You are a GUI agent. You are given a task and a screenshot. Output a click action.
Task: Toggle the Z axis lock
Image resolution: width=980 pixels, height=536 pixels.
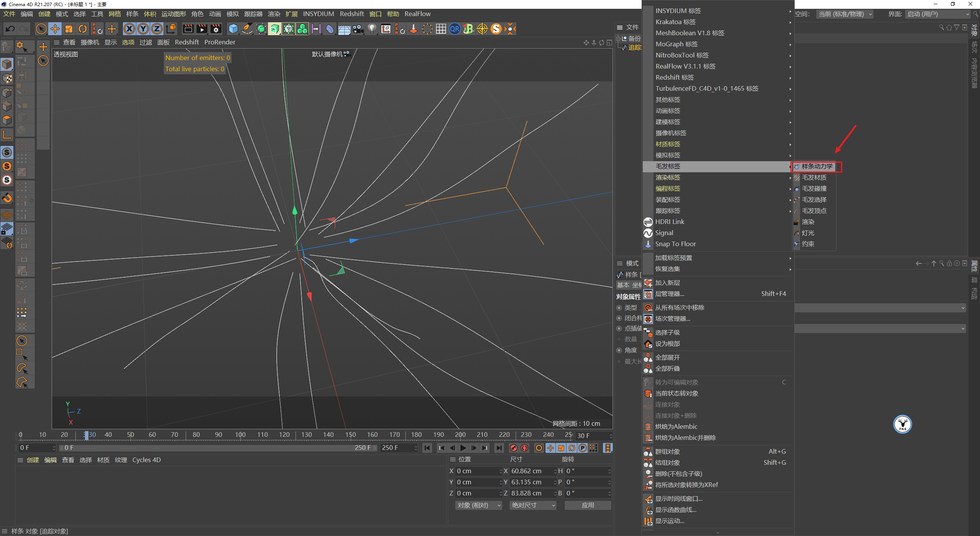click(x=157, y=29)
